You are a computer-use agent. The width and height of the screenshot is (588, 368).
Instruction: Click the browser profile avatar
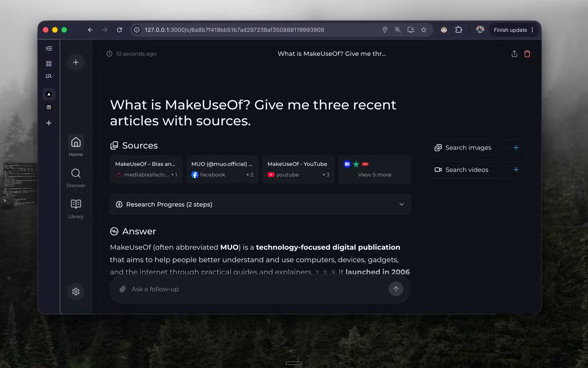pos(480,30)
